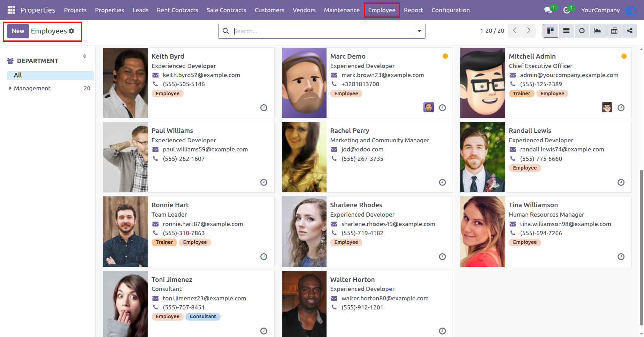Image resolution: width=644 pixels, height=337 pixels.
Task: Click the activity clock on Keith Byrd's card
Action: (x=264, y=108)
